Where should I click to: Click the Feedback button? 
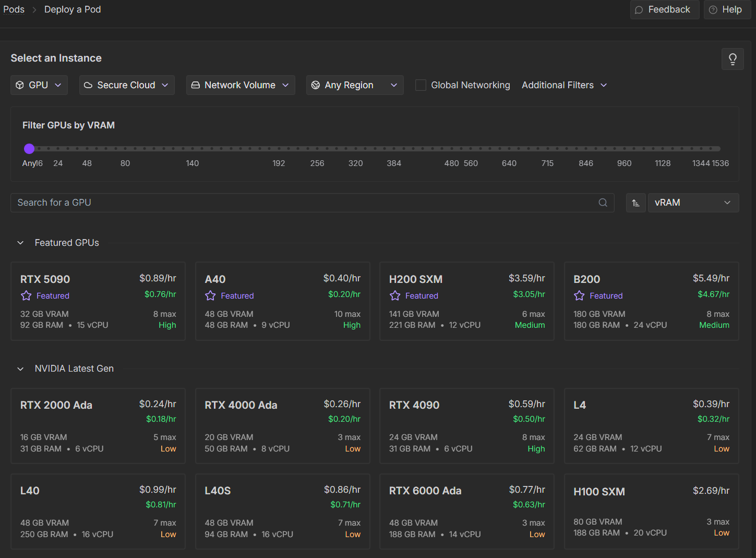(665, 10)
